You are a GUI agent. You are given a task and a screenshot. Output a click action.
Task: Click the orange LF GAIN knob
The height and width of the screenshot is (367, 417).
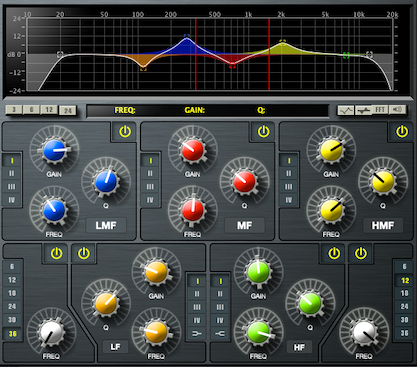[x=156, y=273]
